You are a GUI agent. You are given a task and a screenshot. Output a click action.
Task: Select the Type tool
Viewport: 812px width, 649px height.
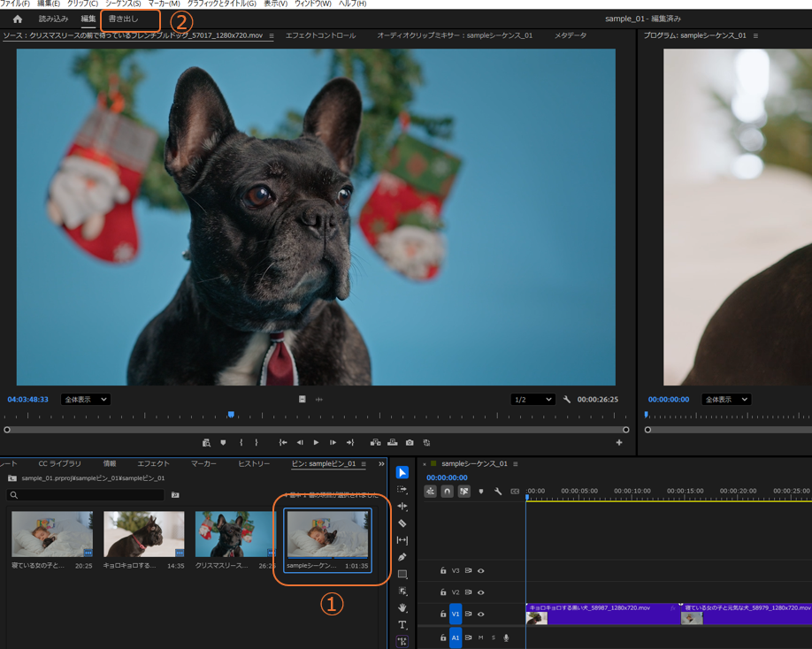coord(402,625)
